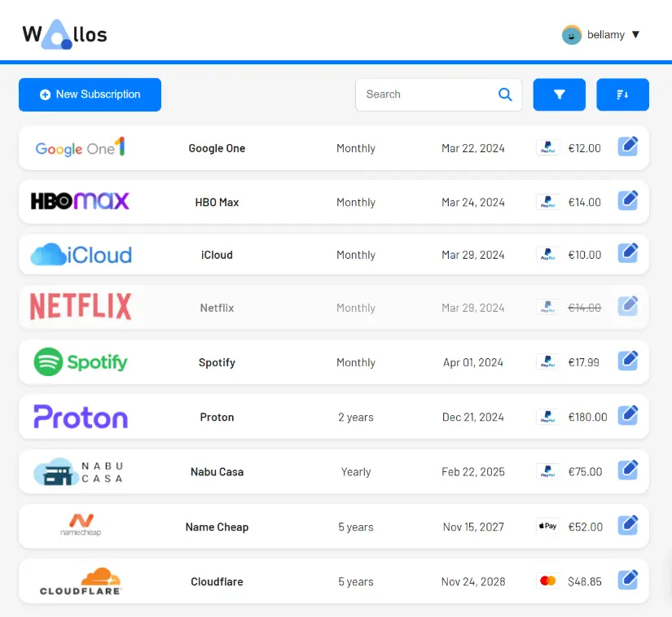Edit the disabled Netflix subscription
672x617 pixels.
point(628,307)
